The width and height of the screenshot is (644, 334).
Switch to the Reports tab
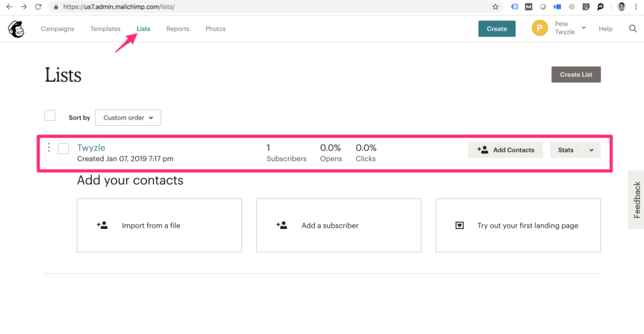(x=177, y=29)
